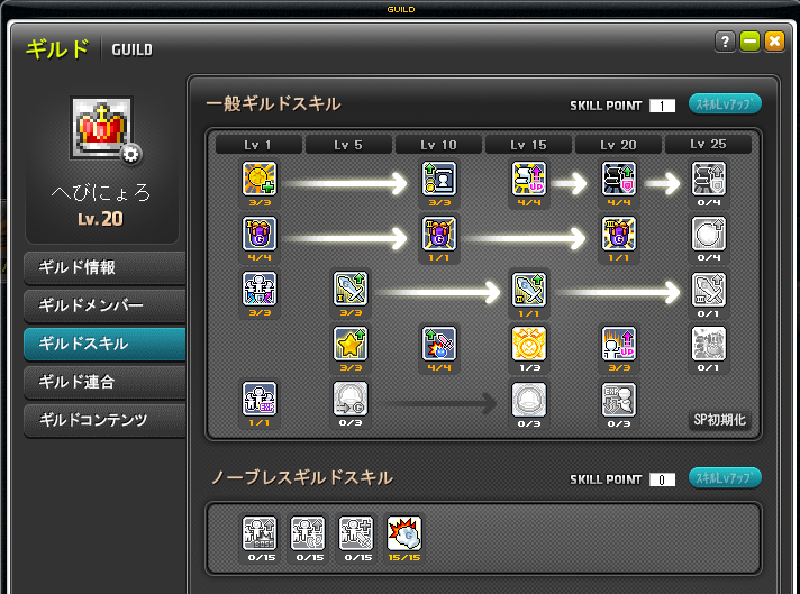
Task: Open the gear settings on the guild emblem
Action: pos(130,154)
